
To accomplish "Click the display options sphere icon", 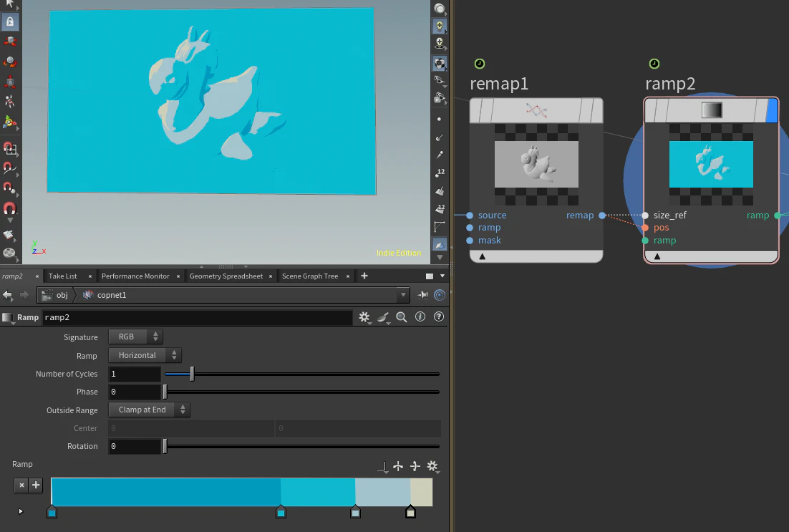I will [x=440, y=8].
